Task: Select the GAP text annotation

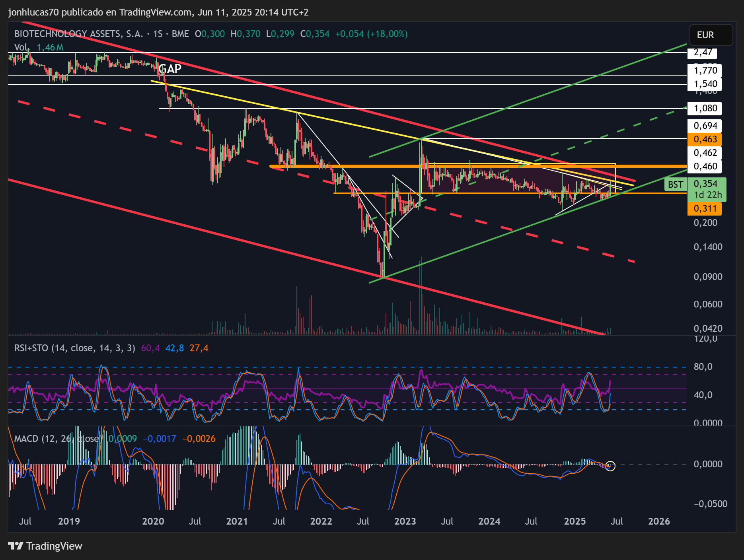Action: pyautogui.click(x=170, y=69)
